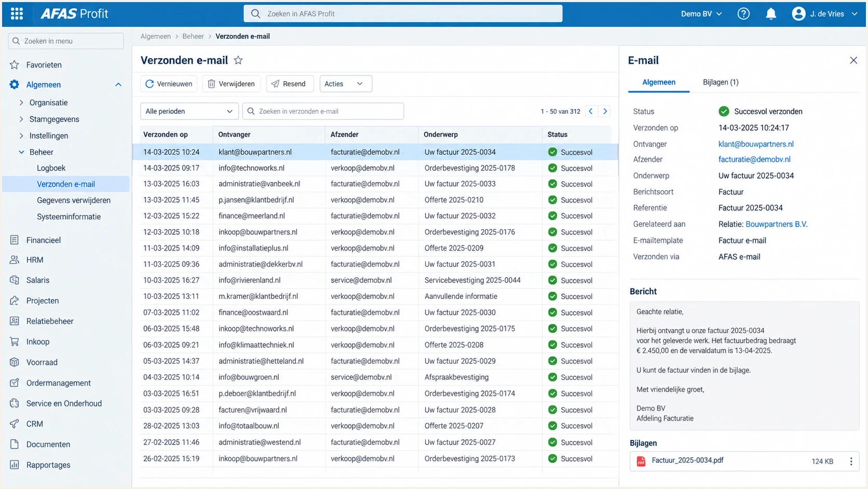868x489 pixels.
Task: Go to previous page of results
Action: pyautogui.click(x=591, y=111)
